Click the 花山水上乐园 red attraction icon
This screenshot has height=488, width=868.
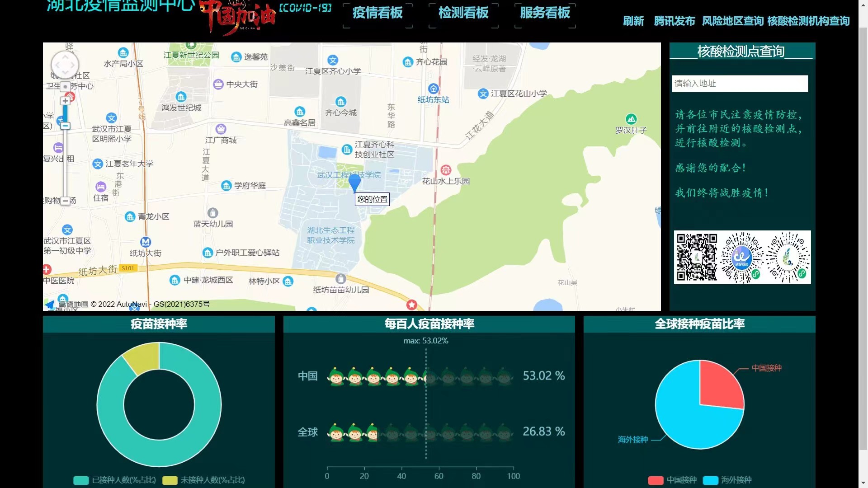446,170
